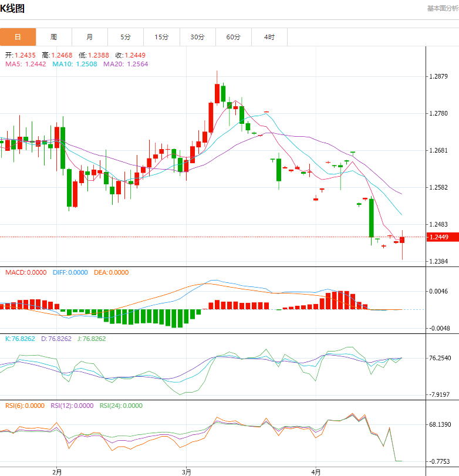The height and width of the screenshot is (476, 459).
Task: Click the 4月 date axis marker
Action: pyautogui.click(x=316, y=471)
